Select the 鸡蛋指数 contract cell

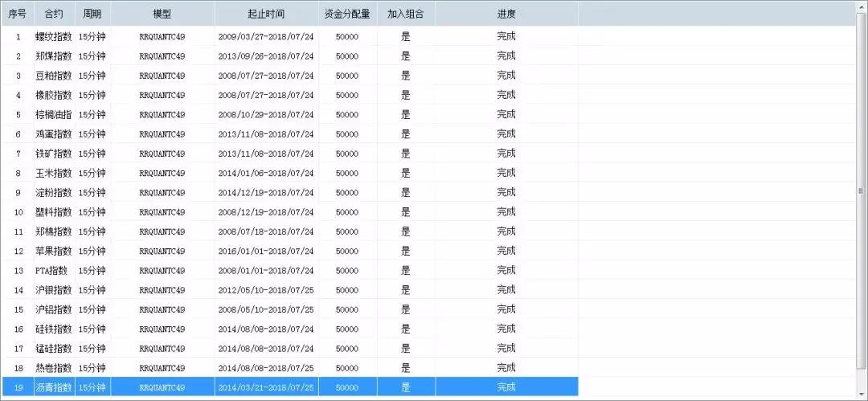coord(55,134)
